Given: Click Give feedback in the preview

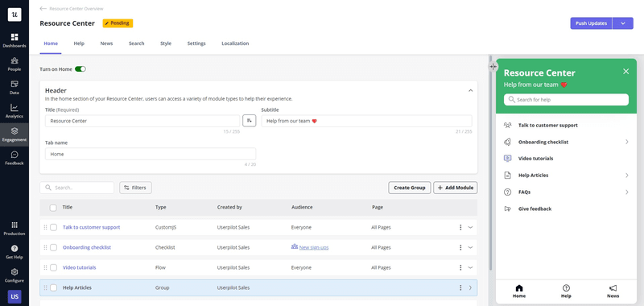Looking at the screenshot, I should click(x=535, y=209).
